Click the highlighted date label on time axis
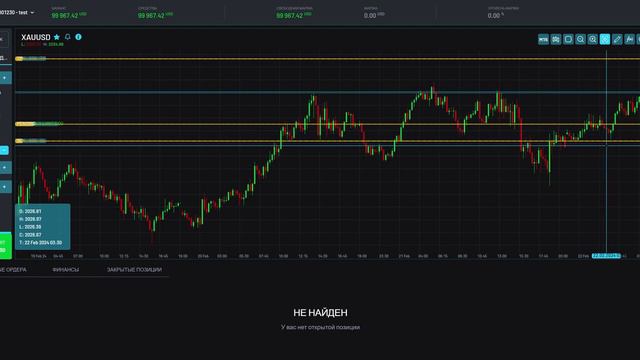Image resolution: width=640 pixels, height=360 pixels. pyautogui.click(x=606, y=256)
